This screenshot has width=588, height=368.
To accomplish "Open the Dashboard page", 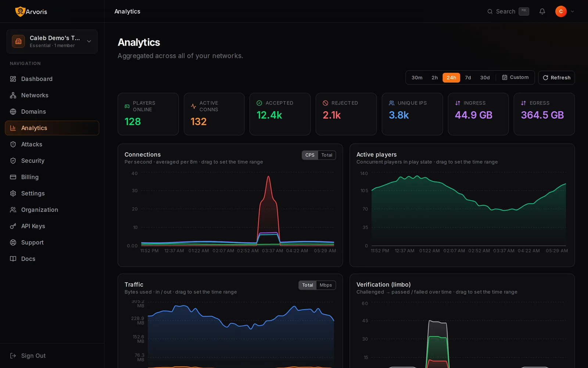I will click(x=52, y=79).
